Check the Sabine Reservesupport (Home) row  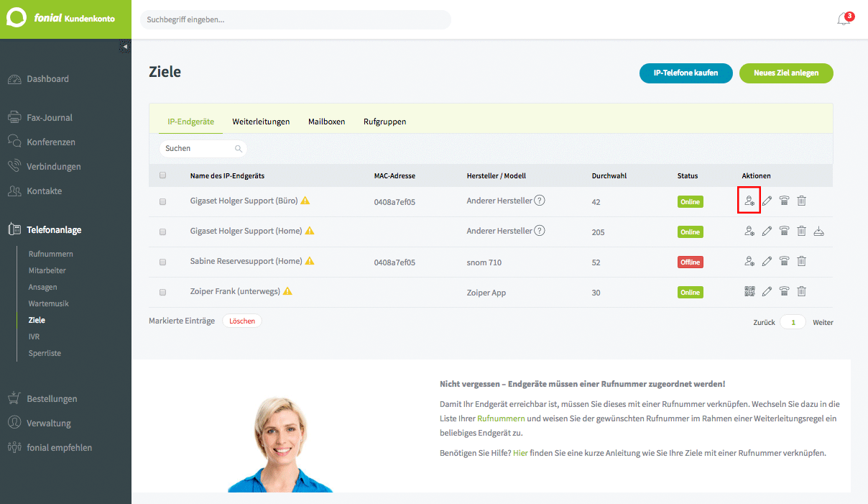pos(162,262)
